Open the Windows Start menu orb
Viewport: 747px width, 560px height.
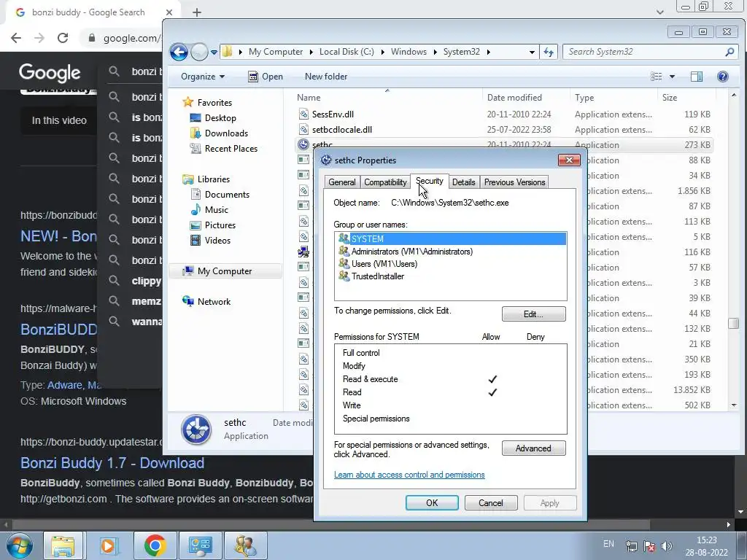pyautogui.click(x=20, y=545)
